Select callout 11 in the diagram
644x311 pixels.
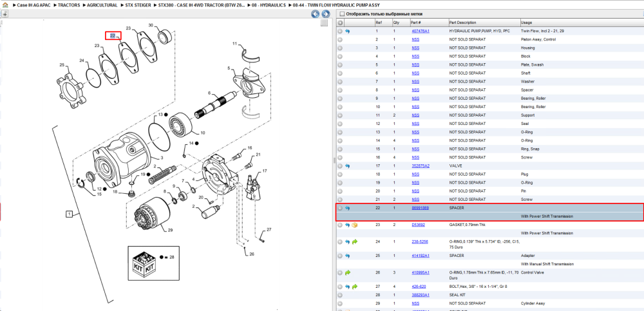[235, 43]
